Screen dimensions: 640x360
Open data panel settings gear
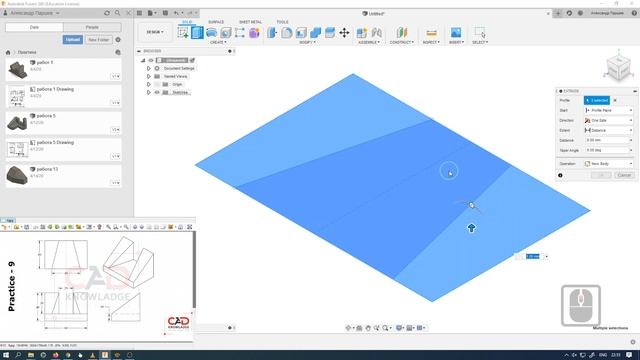[118, 40]
